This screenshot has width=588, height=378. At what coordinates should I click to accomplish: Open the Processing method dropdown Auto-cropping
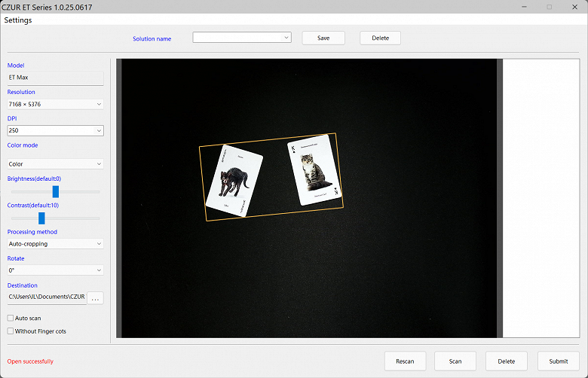click(55, 244)
